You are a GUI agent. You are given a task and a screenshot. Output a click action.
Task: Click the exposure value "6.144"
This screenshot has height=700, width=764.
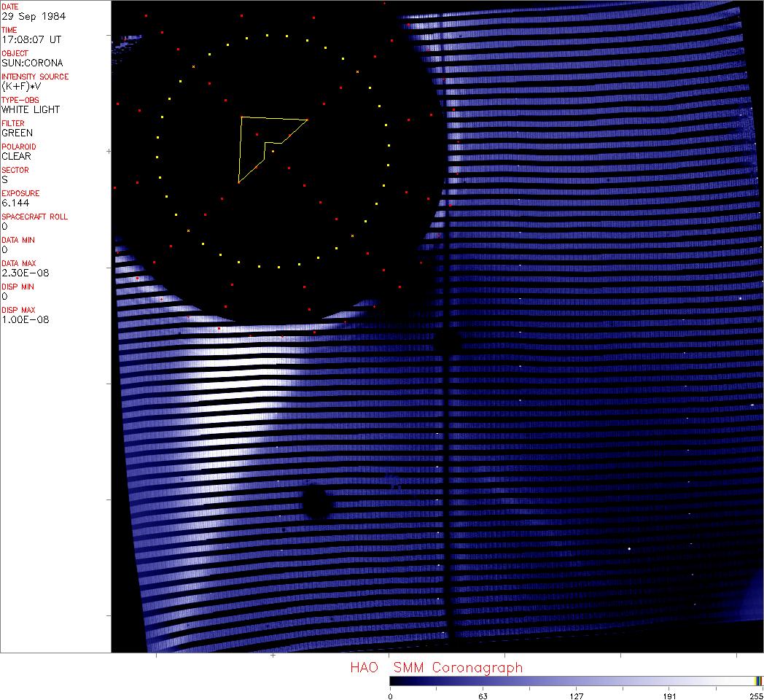15,203
